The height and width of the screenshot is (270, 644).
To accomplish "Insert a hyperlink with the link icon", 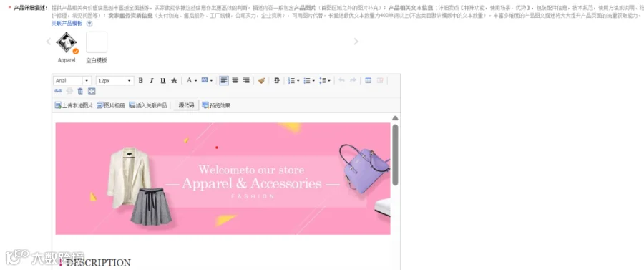I will [x=58, y=91].
